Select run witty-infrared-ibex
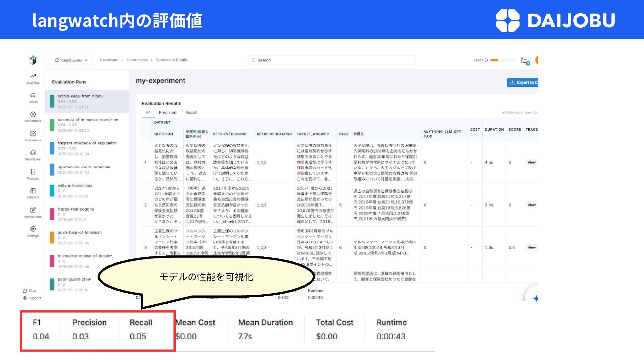 coord(87,191)
